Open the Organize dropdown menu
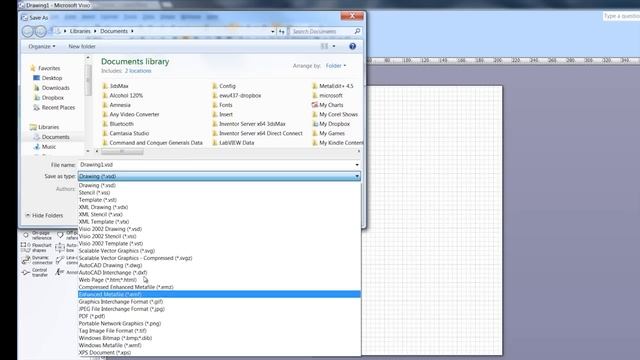 pos(42,47)
